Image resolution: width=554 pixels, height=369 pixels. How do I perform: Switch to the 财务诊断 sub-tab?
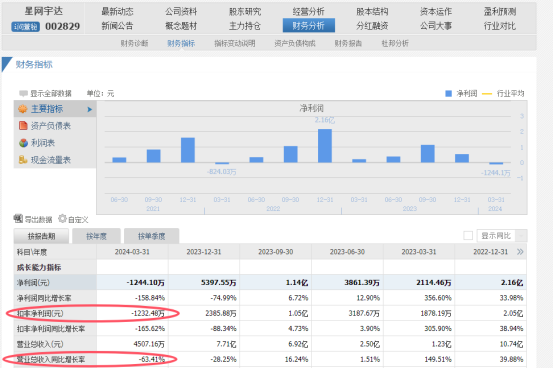tap(134, 43)
